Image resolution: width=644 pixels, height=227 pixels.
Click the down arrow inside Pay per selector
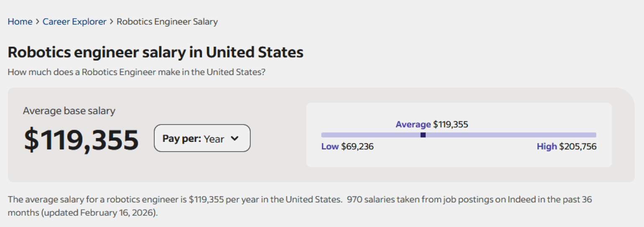pyautogui.click(x=235, y=138)
